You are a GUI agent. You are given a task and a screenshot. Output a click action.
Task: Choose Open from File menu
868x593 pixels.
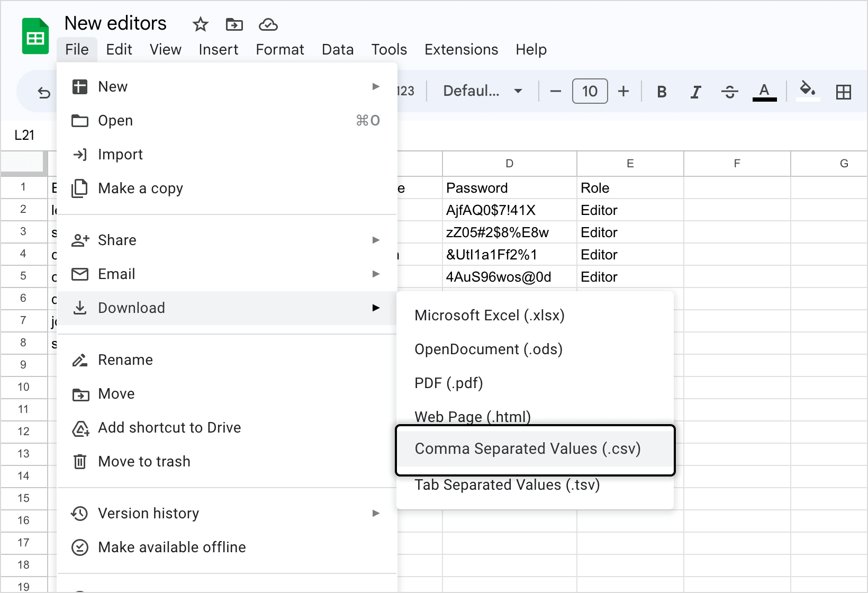[227, 121]
